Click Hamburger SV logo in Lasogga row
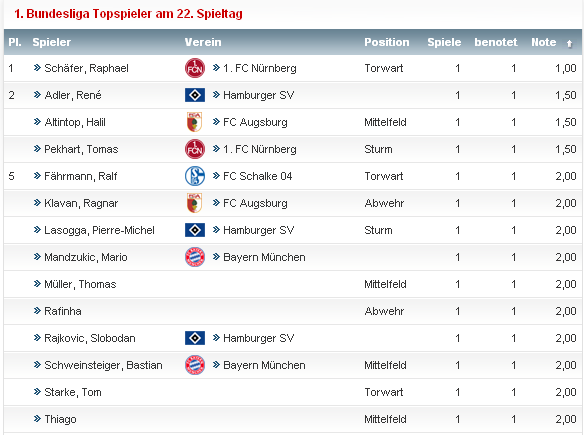This screenshot has height=435, width=584. tap(195, 230)
